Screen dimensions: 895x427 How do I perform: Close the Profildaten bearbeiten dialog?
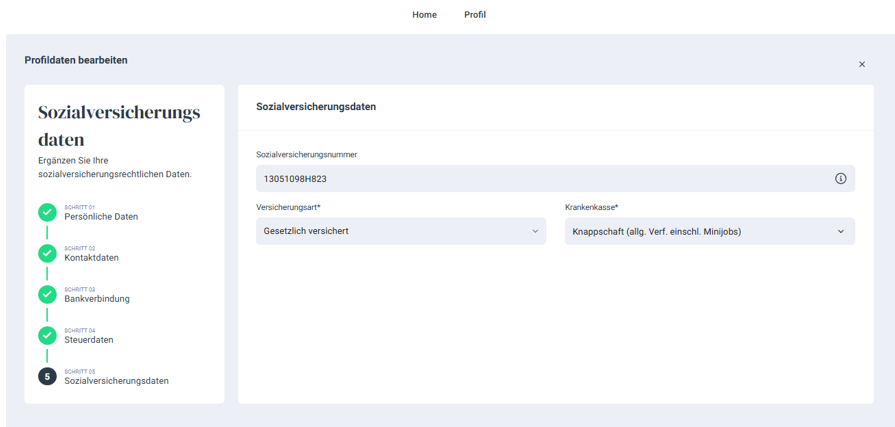(861, 64)
